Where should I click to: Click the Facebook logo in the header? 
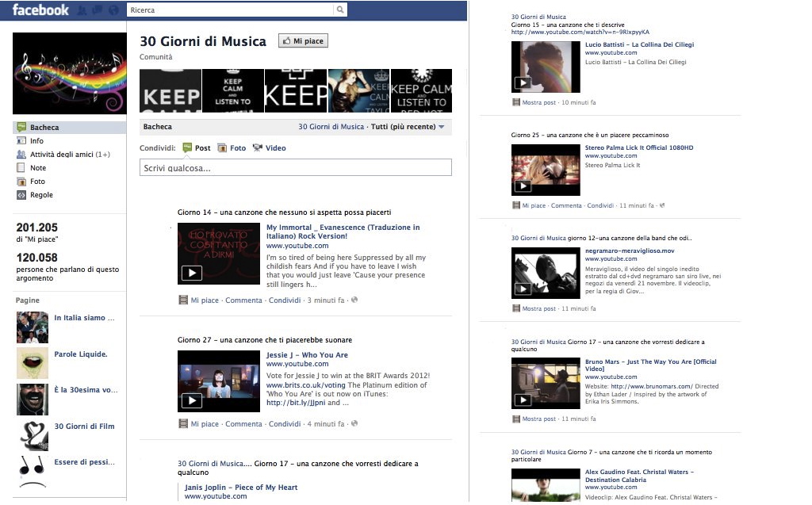point(40,10)
